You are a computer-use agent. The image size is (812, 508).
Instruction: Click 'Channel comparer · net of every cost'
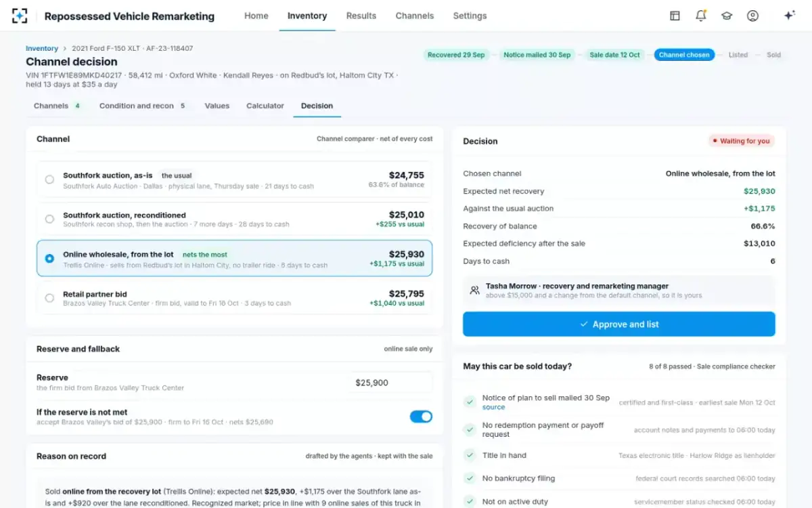point(374,139)
